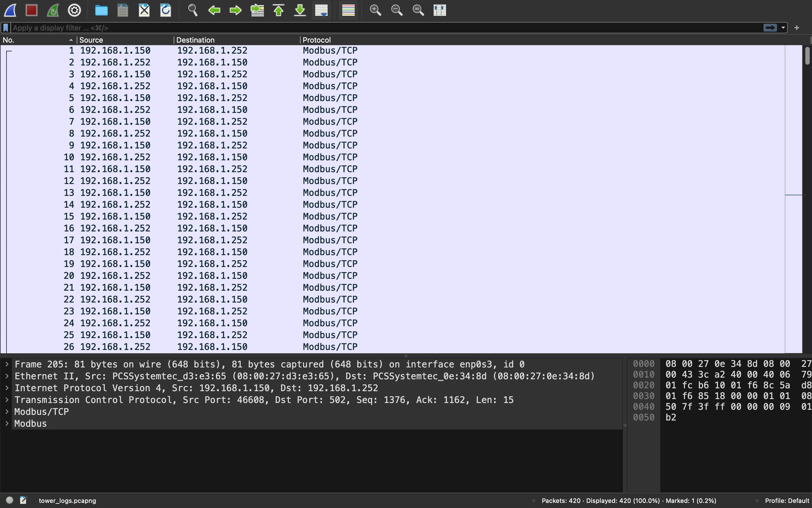
Task: Click the packet list vertical scrollbar thumb
Action: click(x=807, y=56)
